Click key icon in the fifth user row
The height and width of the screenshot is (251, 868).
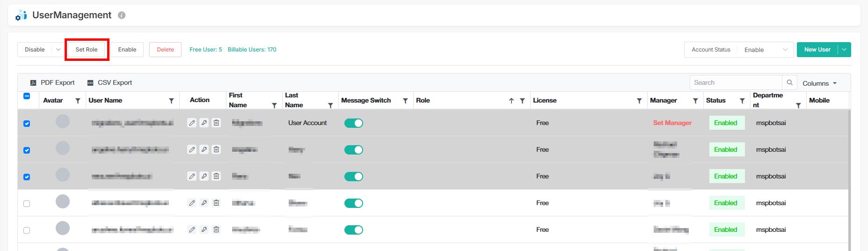[x=204, y=229]
